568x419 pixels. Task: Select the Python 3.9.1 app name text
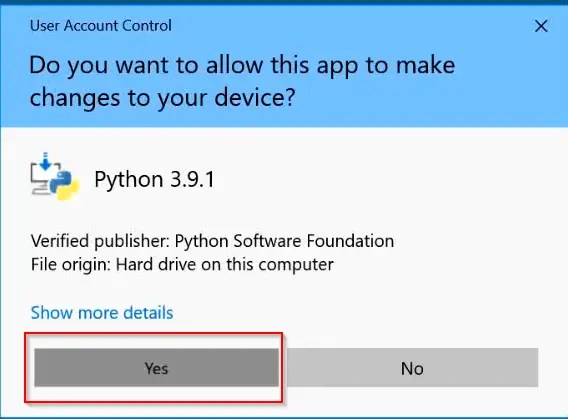point(154,179)
